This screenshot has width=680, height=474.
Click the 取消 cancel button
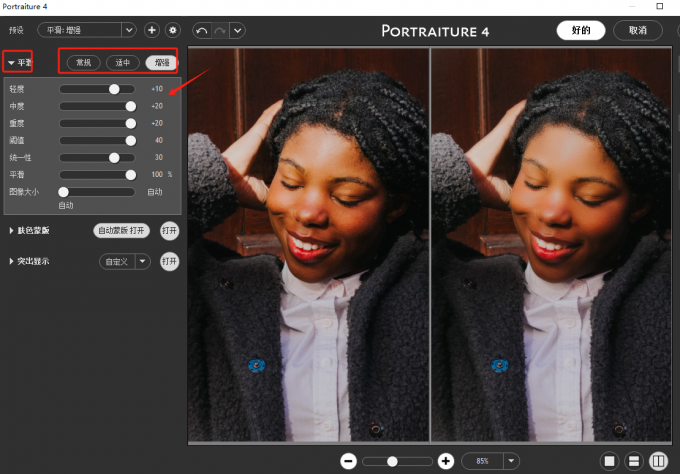[638, 30]
